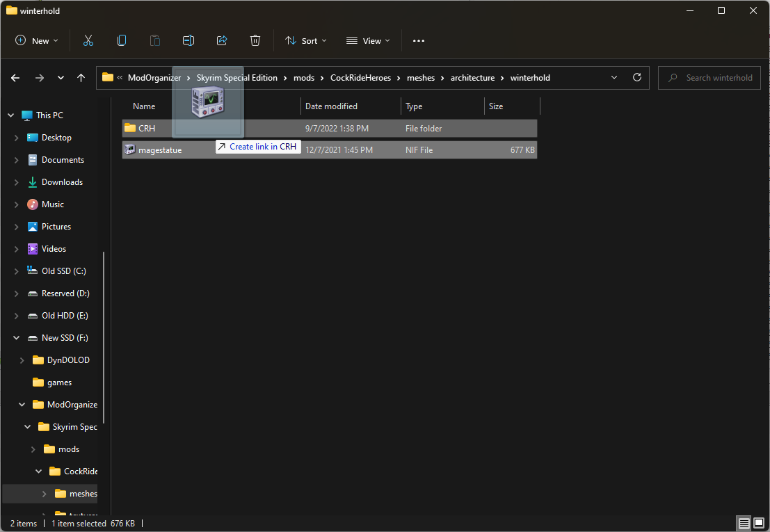This screenshot has height=532, width=770.
Task: Open recent locations dropdown arrow
Action: (x=61, y=78)
